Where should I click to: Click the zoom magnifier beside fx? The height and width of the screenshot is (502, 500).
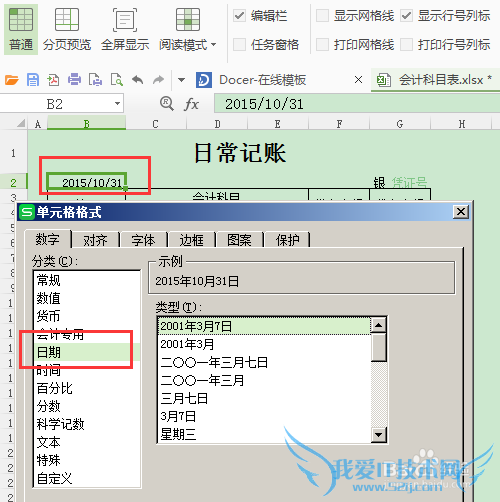point(167,104)
